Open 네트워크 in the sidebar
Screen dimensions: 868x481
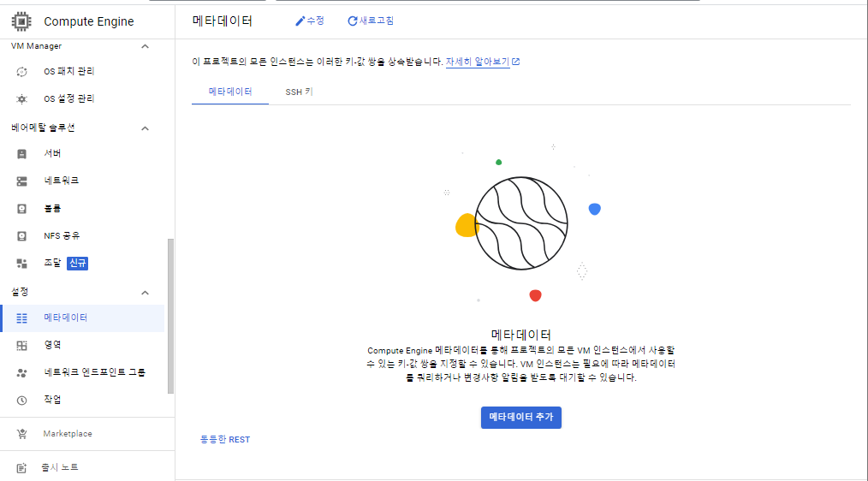[82, 181]
